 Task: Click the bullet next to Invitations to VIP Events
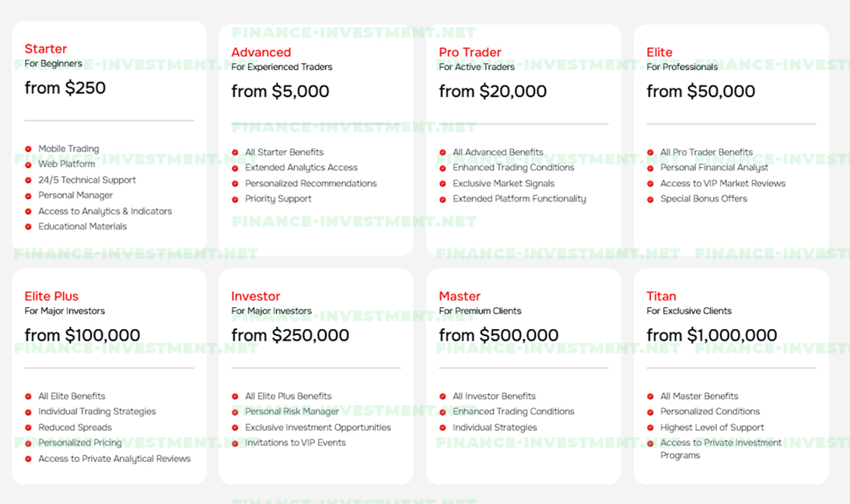(x=236, y=443)
